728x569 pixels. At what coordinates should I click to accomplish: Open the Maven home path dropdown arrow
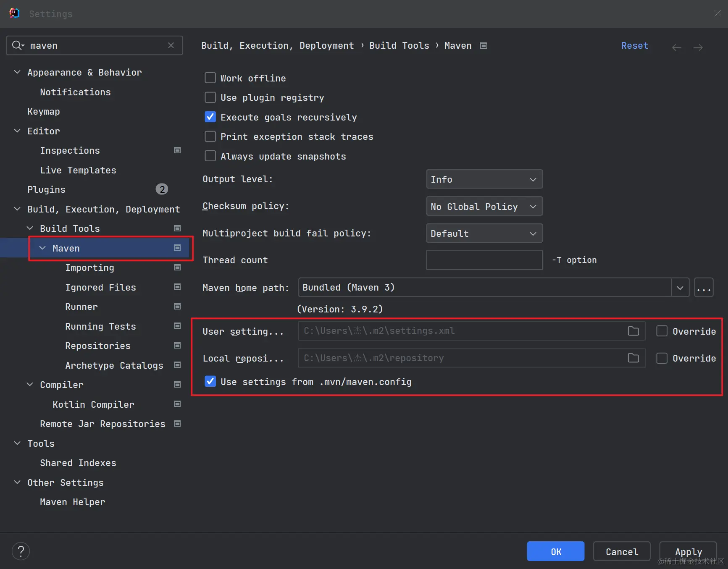[x=680, y=288]
